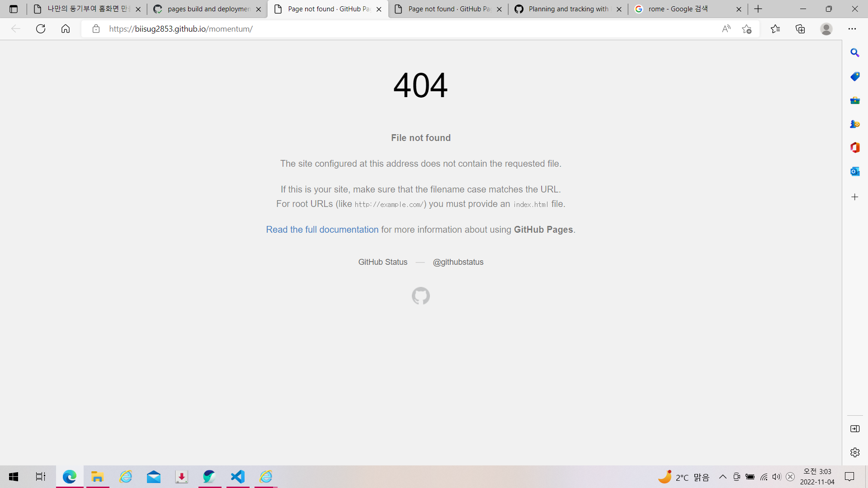Open sidebar Shopping tag
Screen dimensions: 868x488
coord(855,76)
